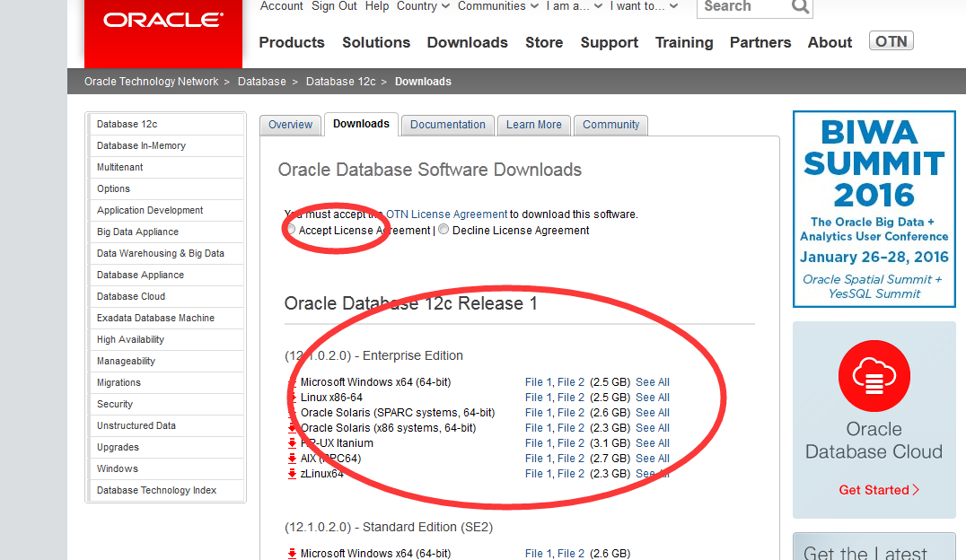Open the Community tab
The image size is (966, 560).
[x=611, y=125]
